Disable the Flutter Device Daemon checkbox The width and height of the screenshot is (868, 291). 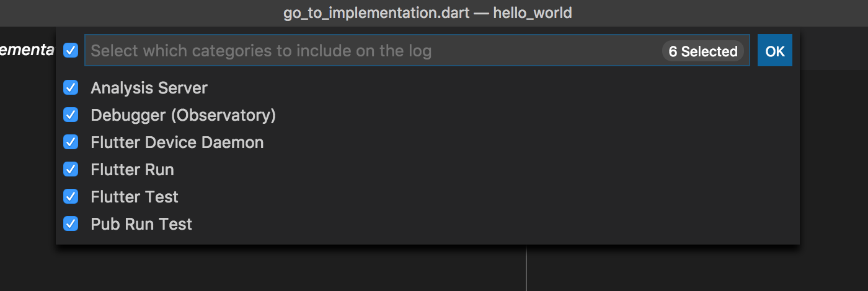click(x=71, y=142)
